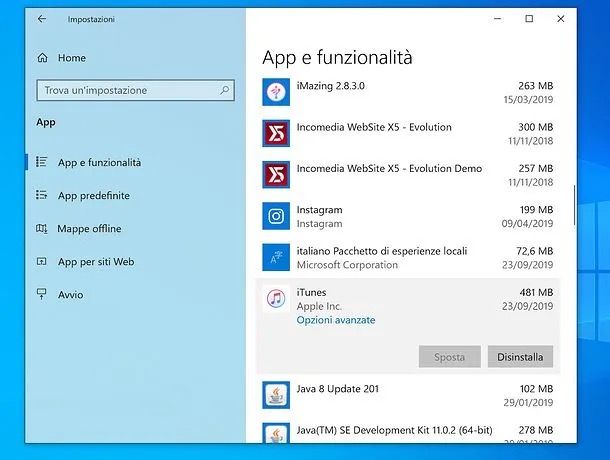Click the iTunes app name
The image size is (610, 460).
tap(311, 292)
